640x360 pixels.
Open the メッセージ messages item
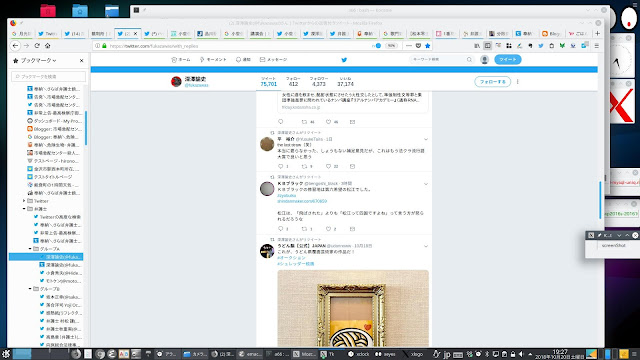273,60
